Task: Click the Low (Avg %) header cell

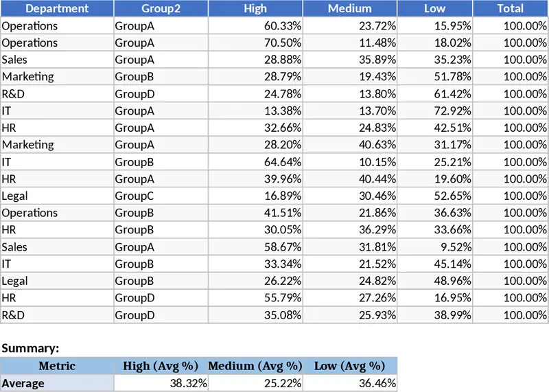Action: [349, 366]
